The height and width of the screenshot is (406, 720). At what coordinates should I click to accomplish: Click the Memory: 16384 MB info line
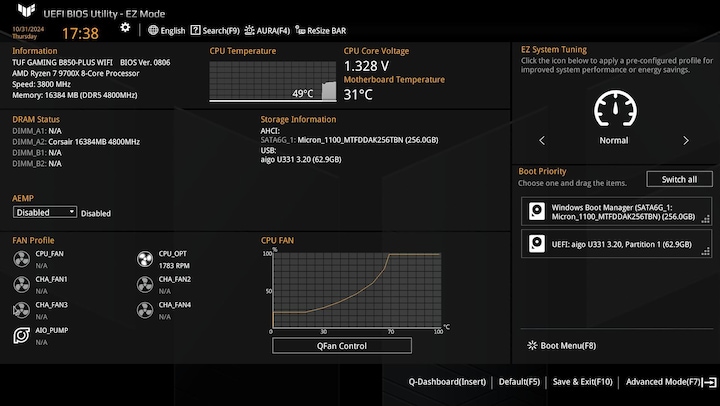74,95
